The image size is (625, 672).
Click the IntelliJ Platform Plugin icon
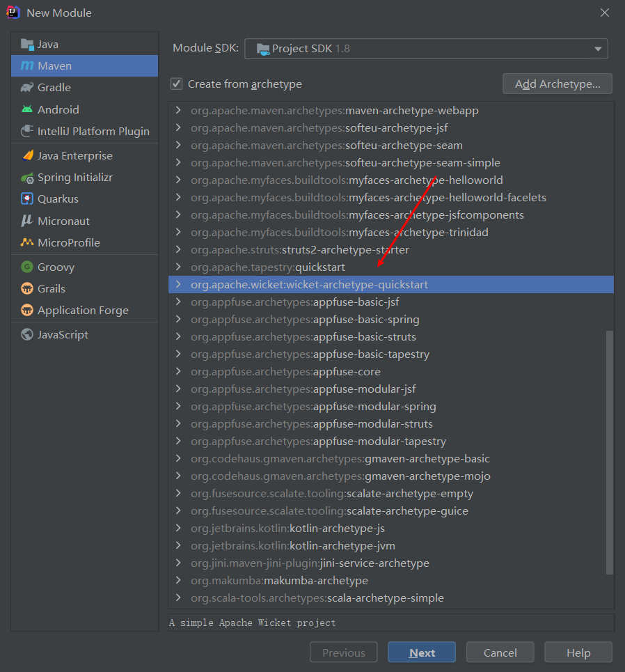point(27,131)
